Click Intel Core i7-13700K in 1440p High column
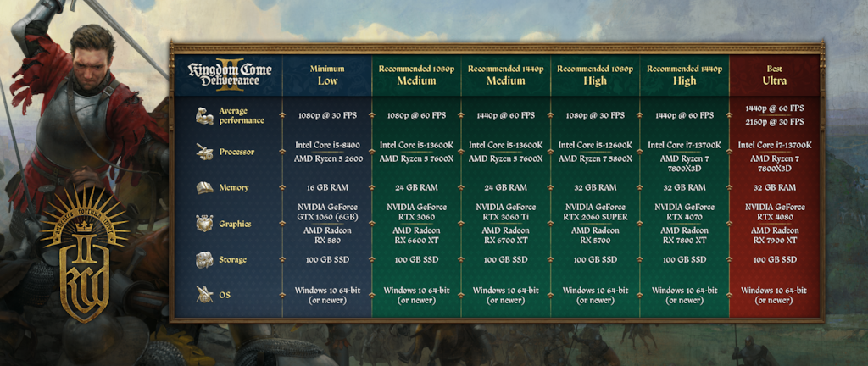 click(x=684, y=146)
